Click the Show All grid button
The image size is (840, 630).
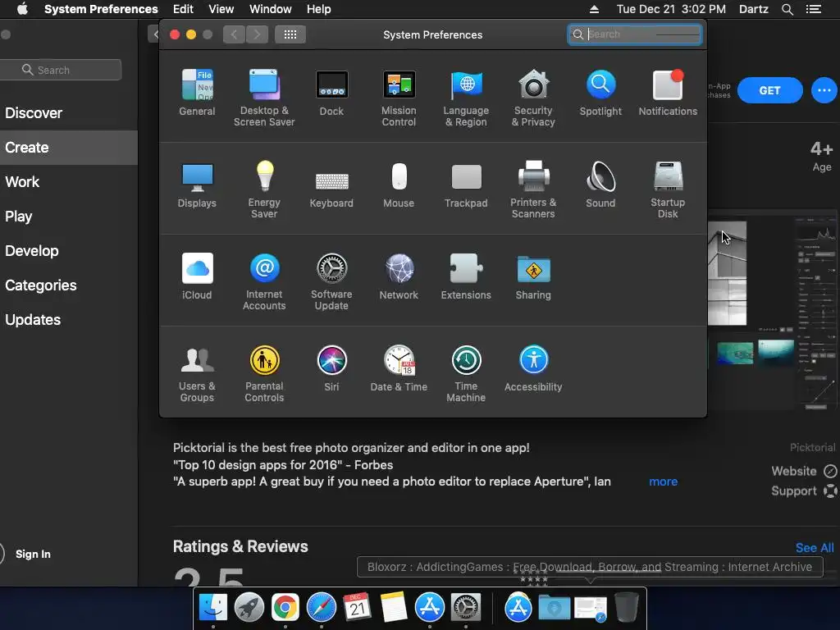coord(290,34)
